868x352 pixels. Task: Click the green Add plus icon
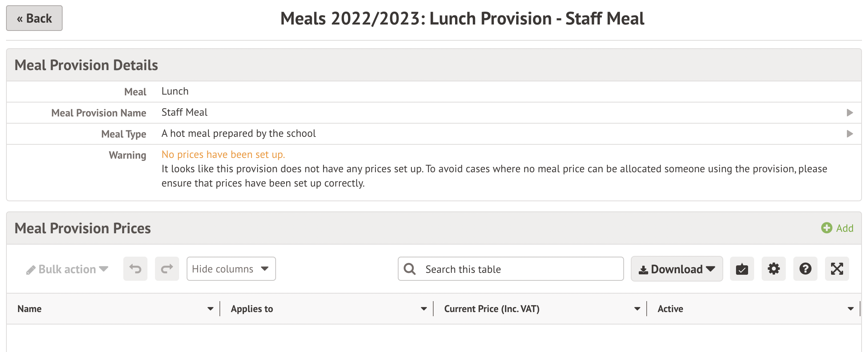coord(827,228)
